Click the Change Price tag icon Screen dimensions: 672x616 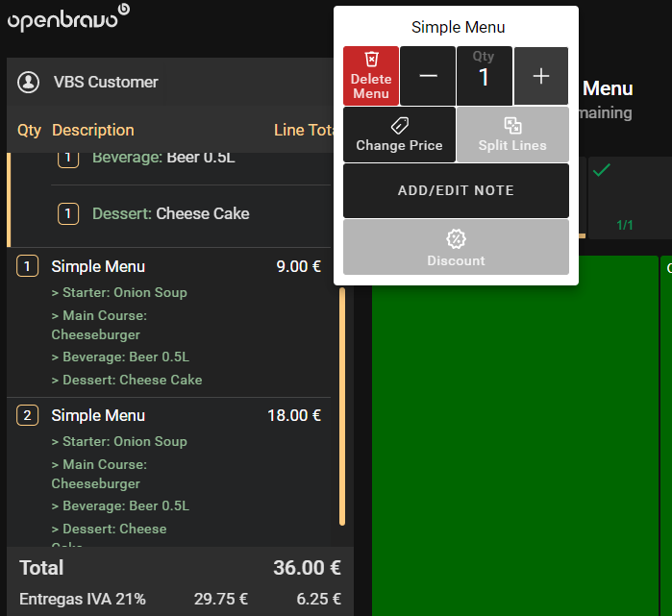[x=399, y=126]
